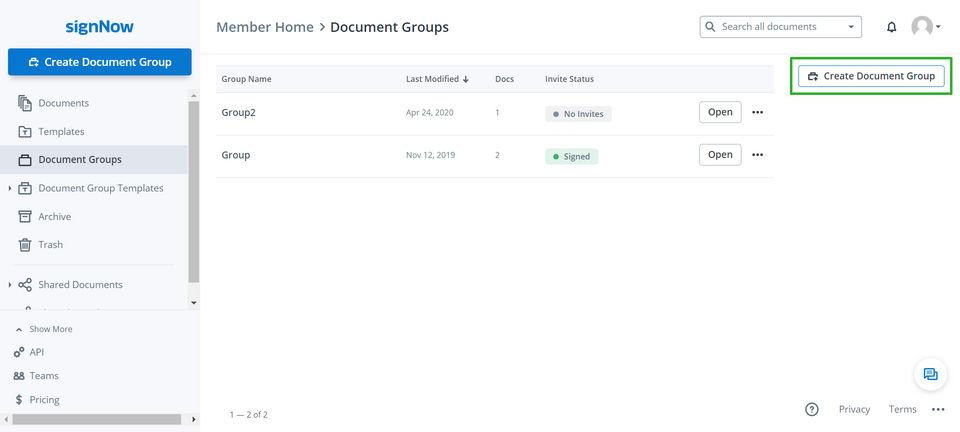Click the notification bell icon
Viewport: 960px width, 432px height.
(892, 27)
